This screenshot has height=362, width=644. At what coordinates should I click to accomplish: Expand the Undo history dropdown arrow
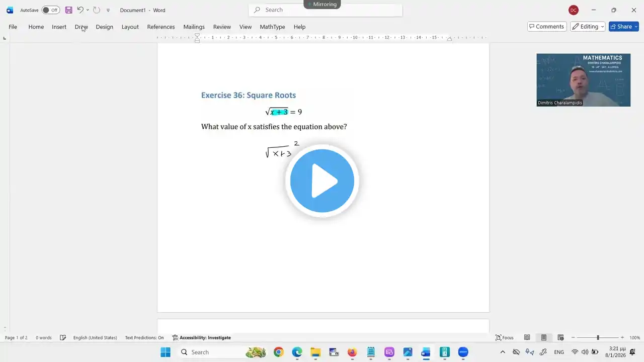pyautogui.click(x=88, y=10)
